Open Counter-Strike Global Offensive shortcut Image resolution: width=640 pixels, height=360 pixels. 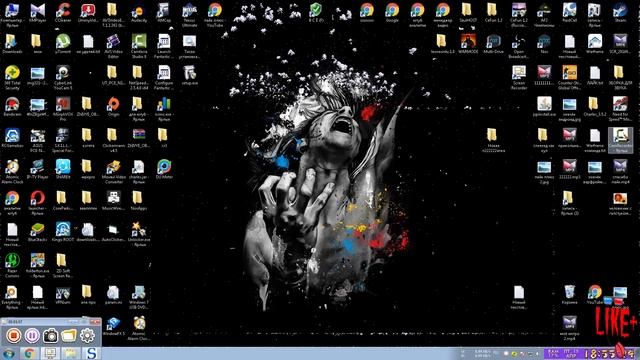point(569,78)
